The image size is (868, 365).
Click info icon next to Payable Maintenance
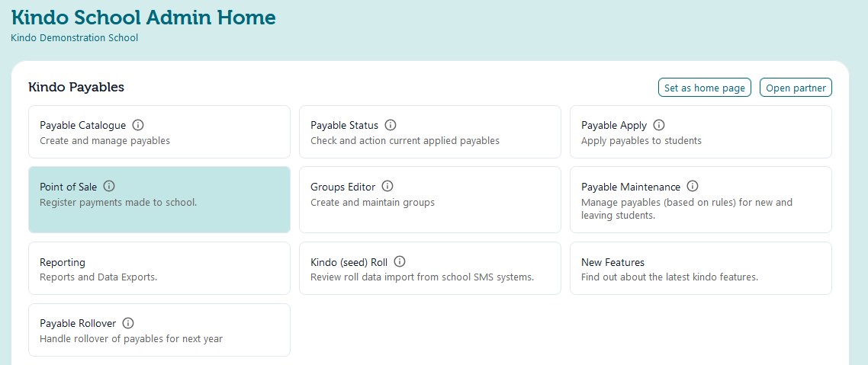693,187
